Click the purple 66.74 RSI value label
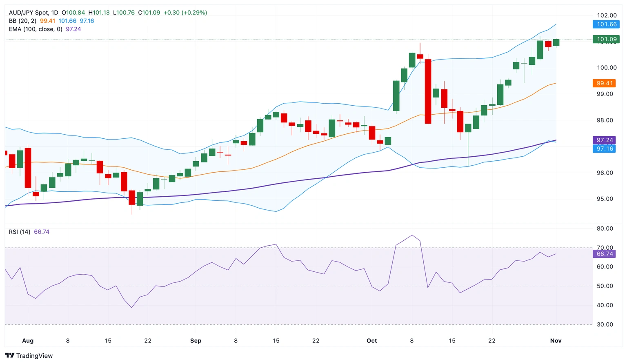This screenshot has width=627, height=364. click(604, 254)
